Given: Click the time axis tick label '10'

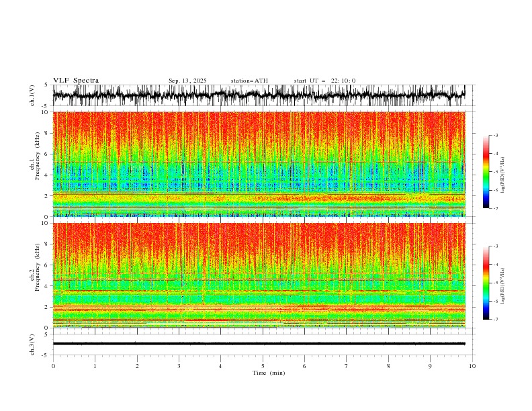Looking at the screenshot, I should click(472, 366).
